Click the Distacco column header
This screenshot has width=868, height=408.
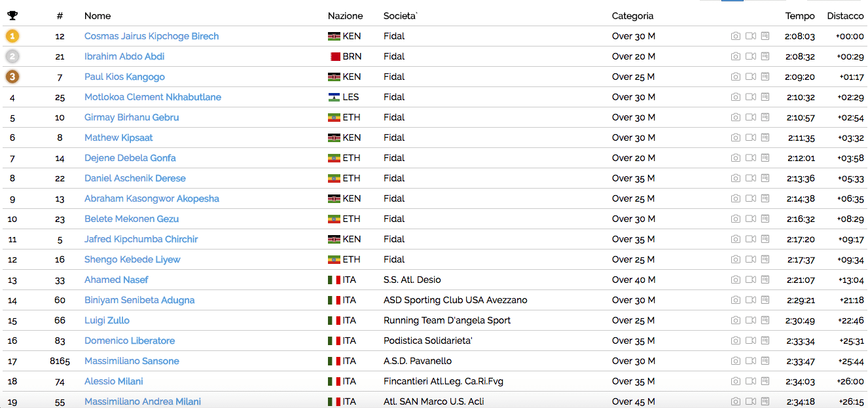click(x=845, y=16)
